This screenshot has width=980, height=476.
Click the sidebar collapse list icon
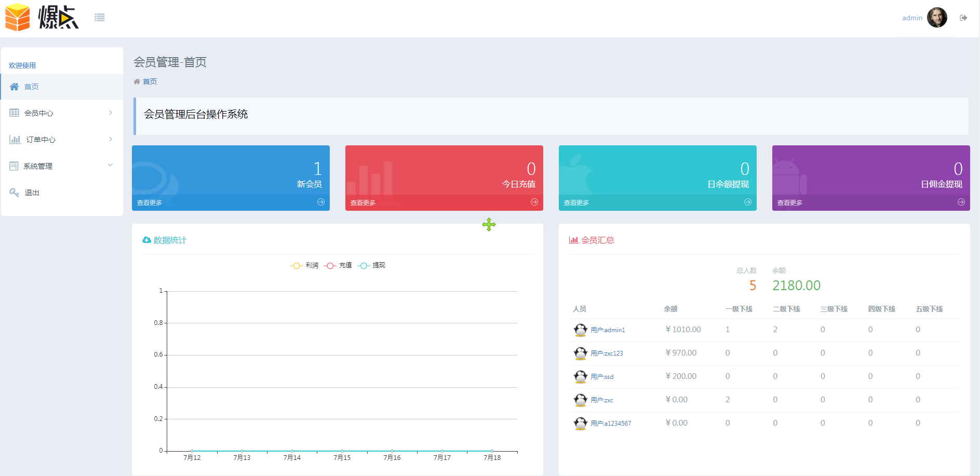(x=99, y=18)
